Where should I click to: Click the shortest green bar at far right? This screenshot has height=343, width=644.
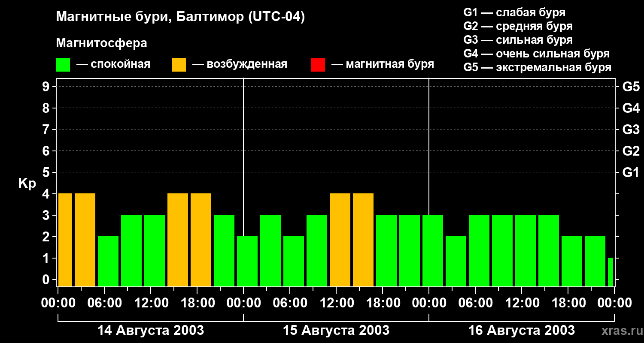coord(610,272)
